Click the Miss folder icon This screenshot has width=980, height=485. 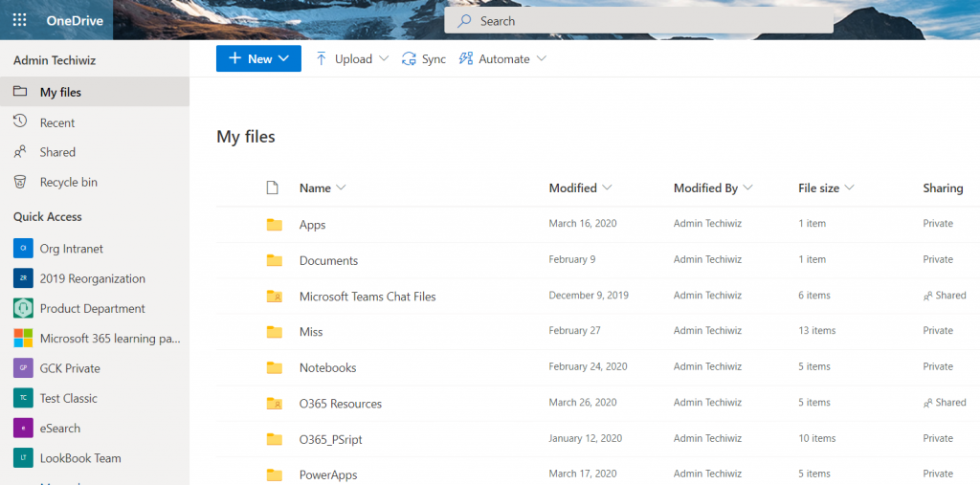tap(275, 332)
